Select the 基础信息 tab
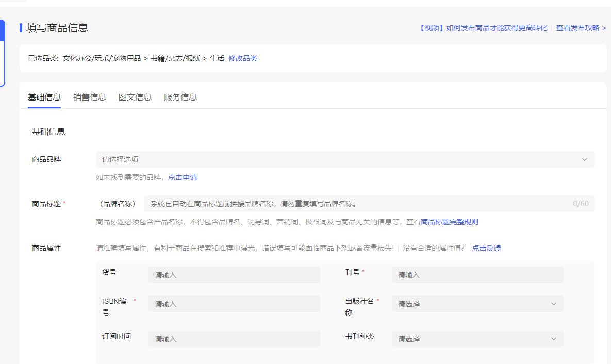 44,97
